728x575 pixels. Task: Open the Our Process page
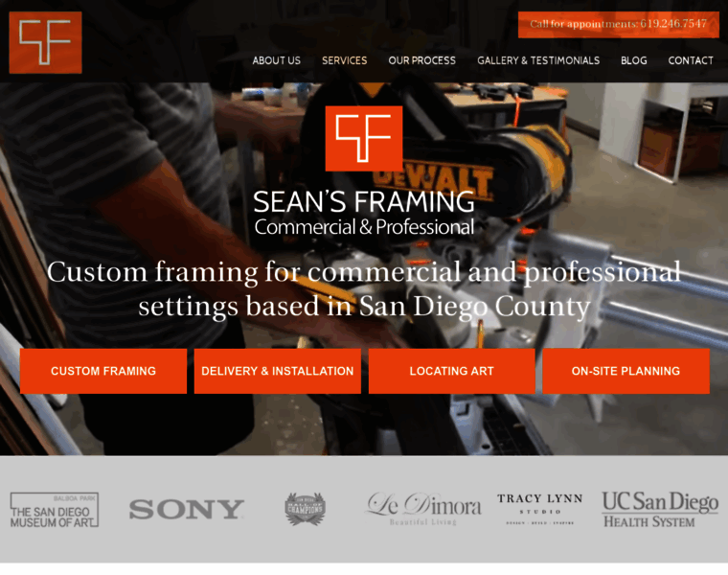point(422,60)
